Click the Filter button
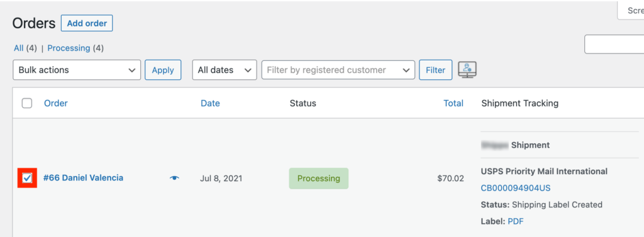The height and width of the screenshot is (237, 644). pos(435,70)
